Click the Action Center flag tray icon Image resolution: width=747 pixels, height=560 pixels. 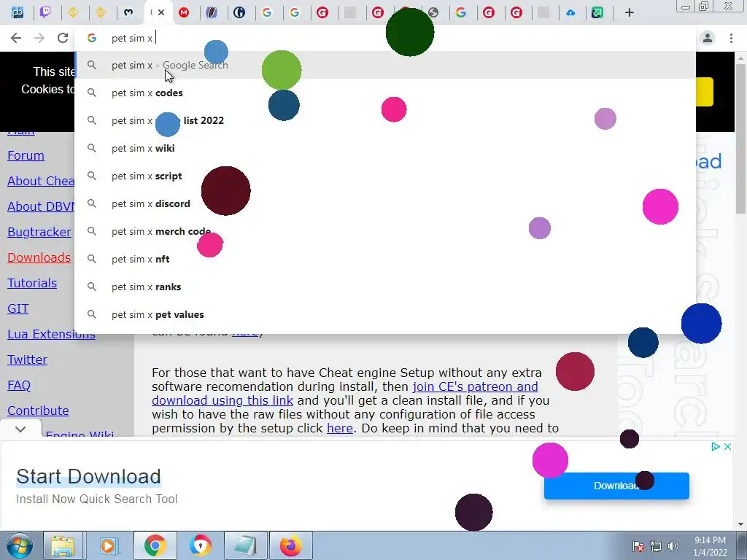pyautogui.click(x=638, y=546)
